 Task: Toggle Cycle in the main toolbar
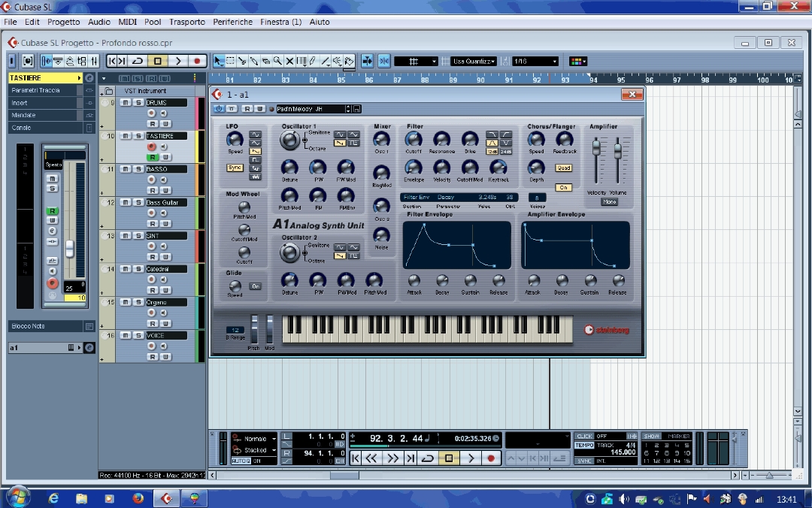point(138,61)
